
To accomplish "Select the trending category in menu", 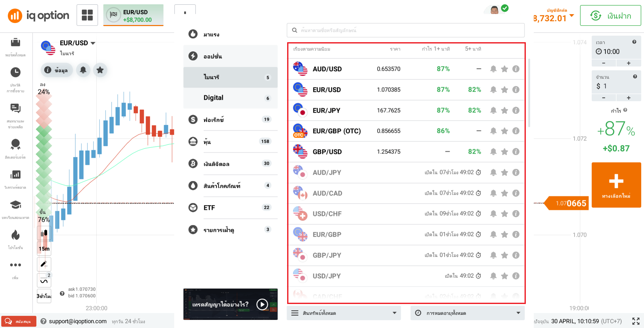I will [x=230, y=34].
